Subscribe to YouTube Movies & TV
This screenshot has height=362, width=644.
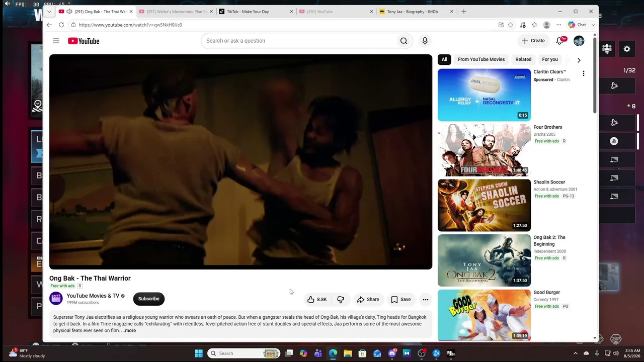149,299
